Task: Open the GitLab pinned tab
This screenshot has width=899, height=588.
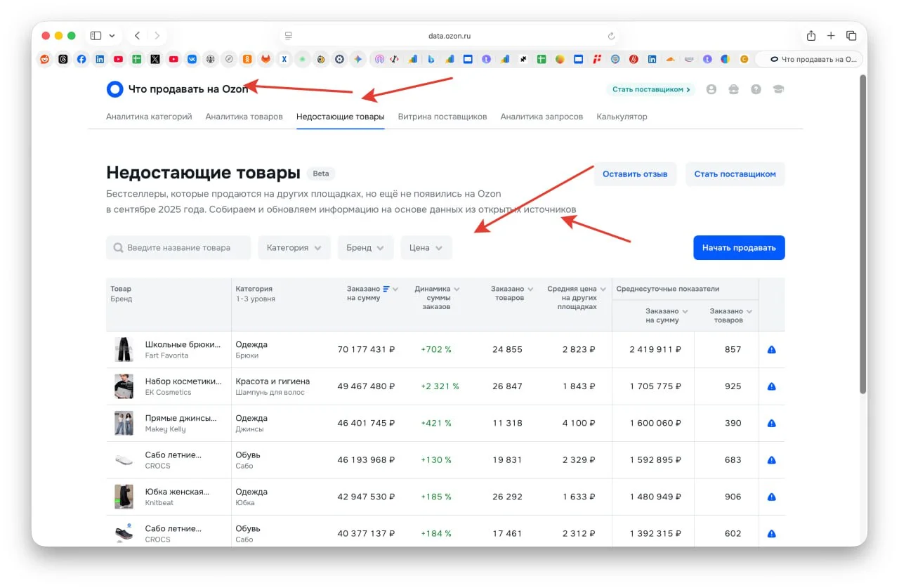Action: click(265, 60)
